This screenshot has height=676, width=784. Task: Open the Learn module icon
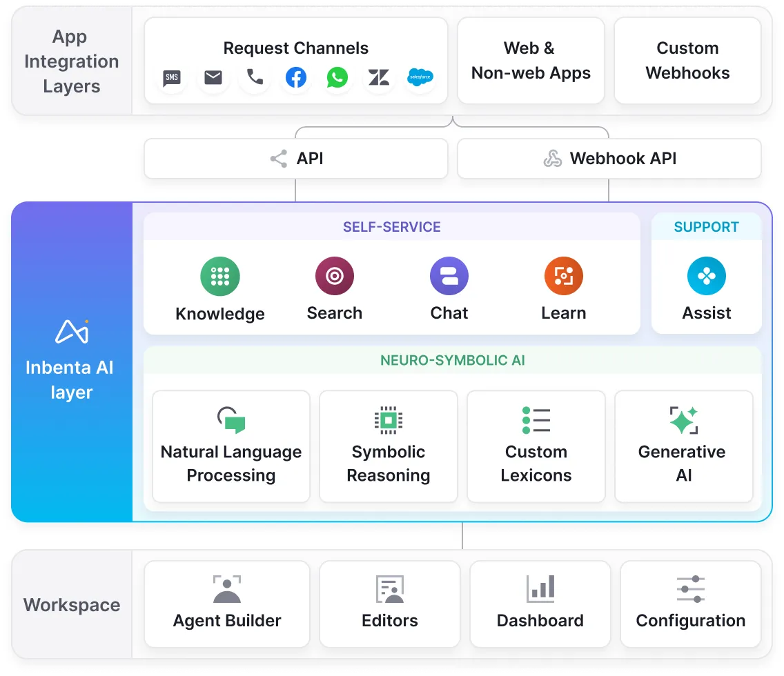[x=563, y=275]
